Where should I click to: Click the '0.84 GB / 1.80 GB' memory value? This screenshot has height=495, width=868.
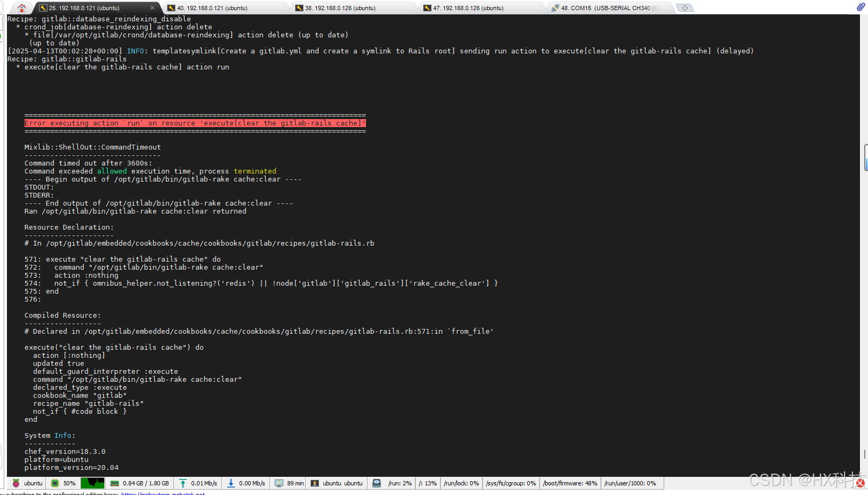146,483
